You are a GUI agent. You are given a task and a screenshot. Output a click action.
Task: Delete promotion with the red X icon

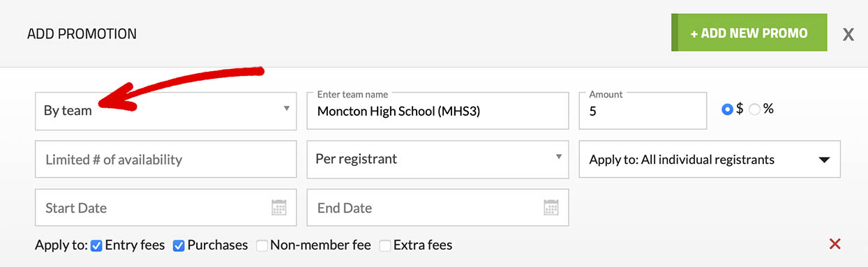835,244
